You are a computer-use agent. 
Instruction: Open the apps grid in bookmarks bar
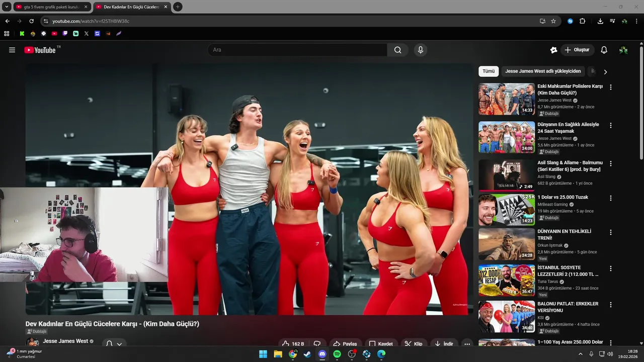[7, 34]
